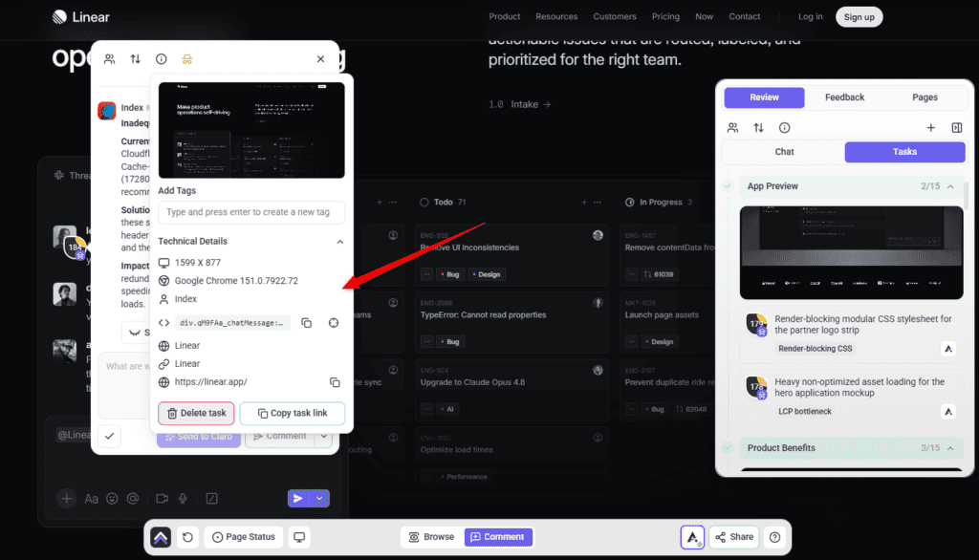Copy the div.qM9FAa_chatMessage selector
Viewport: 979px width, 560px height.
point(307,323)
